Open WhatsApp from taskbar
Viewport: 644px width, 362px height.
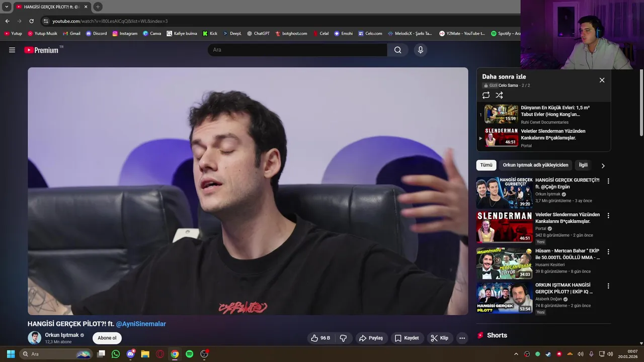point(116,354)
